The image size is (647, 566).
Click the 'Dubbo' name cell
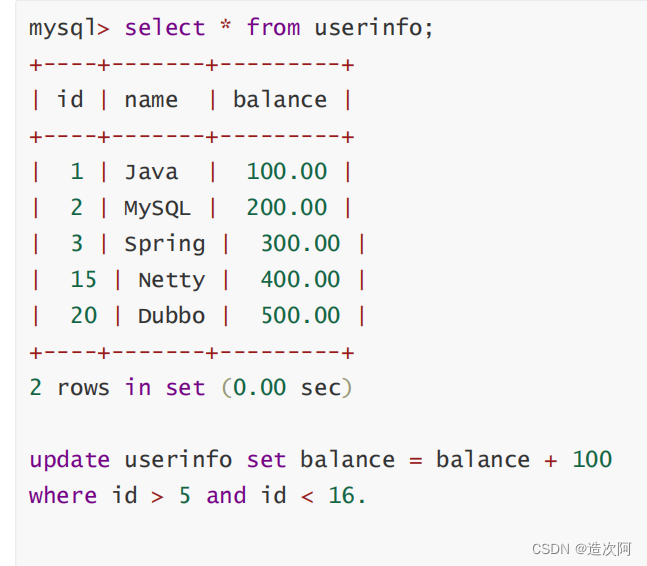(x=171, y=315)
